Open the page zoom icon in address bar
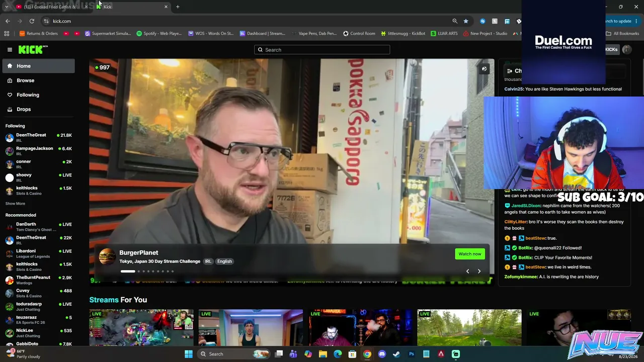Screen dimensions: 644x362 click(x=455, y=21)
